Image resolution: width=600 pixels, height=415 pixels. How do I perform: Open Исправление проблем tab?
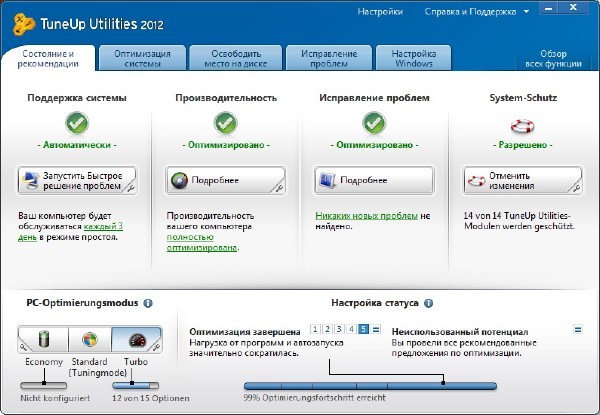point(329,59)
